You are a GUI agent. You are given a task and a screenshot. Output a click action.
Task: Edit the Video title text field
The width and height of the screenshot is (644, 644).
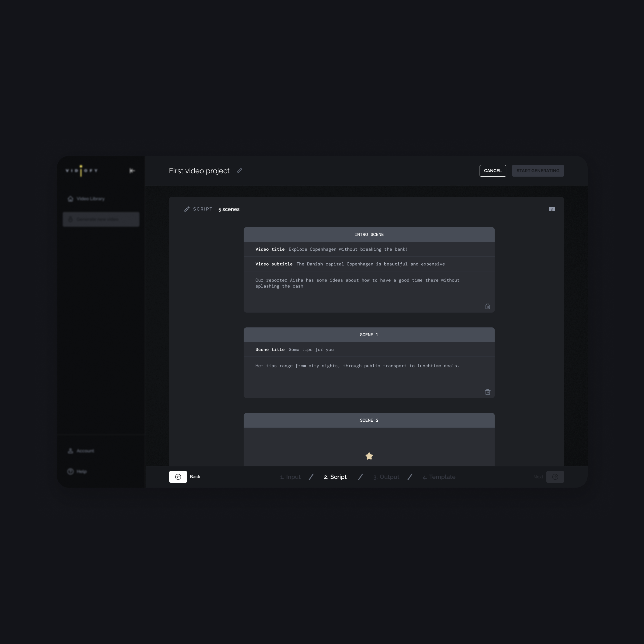click(x=348, y=249)
